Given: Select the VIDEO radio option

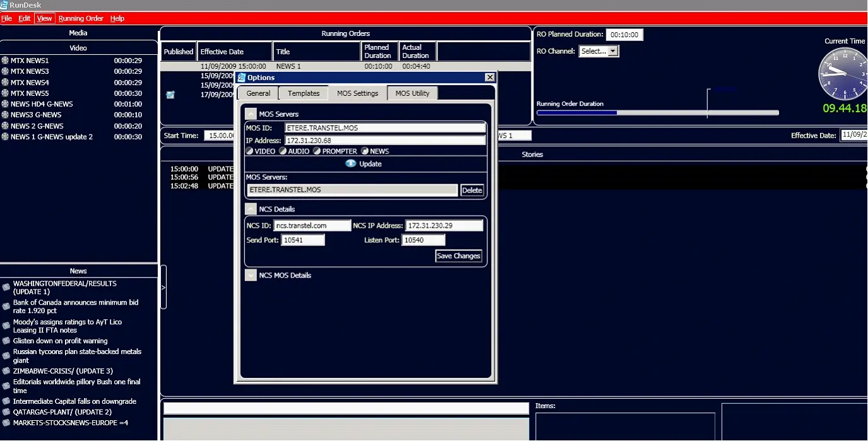Looking at the screenshot, I should (249, 151).
